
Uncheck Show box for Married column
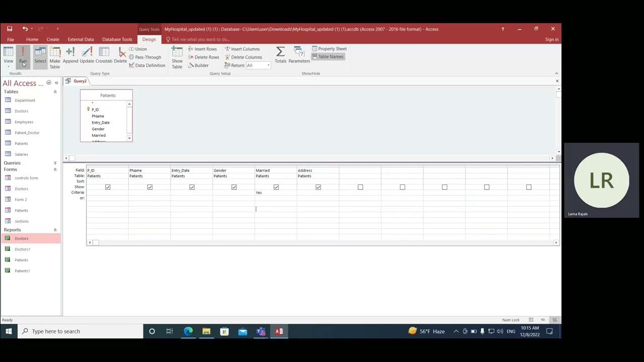276,187
